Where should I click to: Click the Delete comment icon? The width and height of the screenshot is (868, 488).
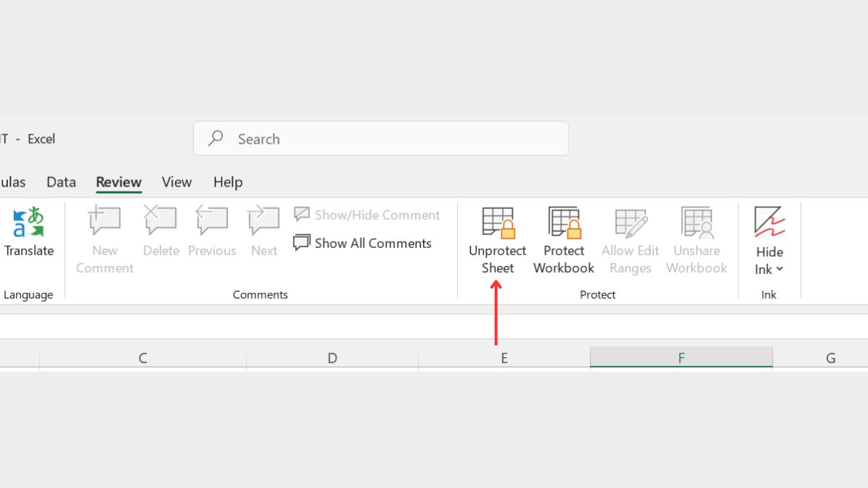pos(161,221)
